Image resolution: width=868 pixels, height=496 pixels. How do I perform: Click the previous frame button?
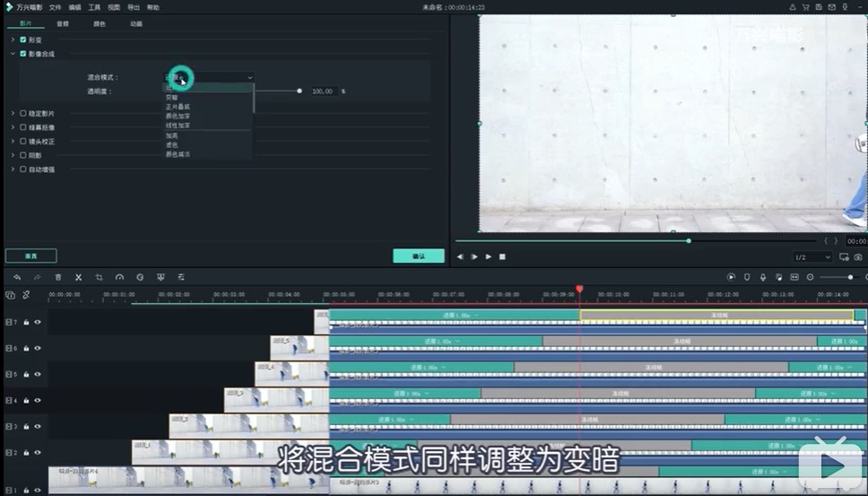pos(460,257)
